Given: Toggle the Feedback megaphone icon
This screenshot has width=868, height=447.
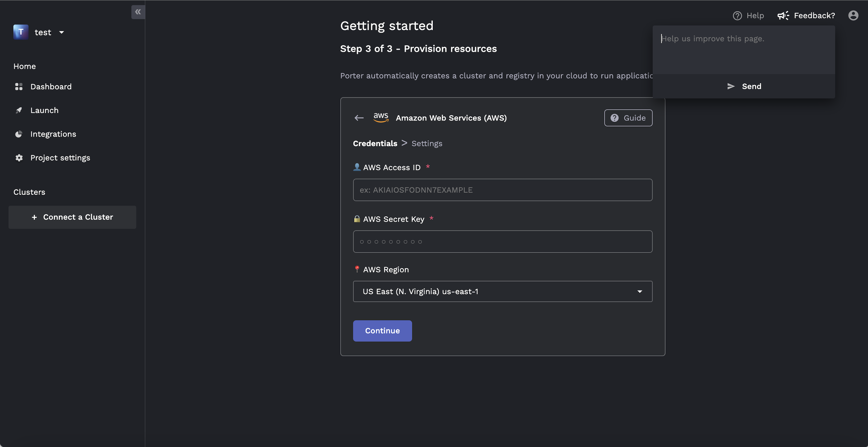Looking at the screenshot, I should 783,15.
